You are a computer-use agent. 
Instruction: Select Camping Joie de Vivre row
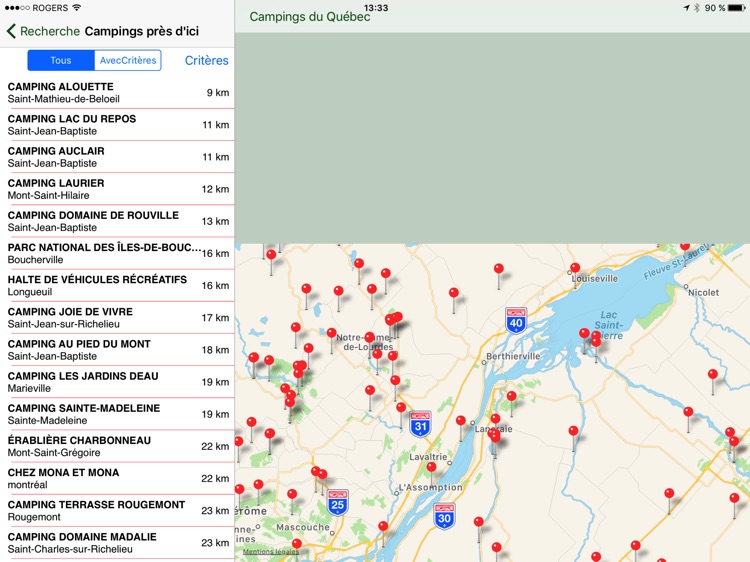tap(117, 317)
